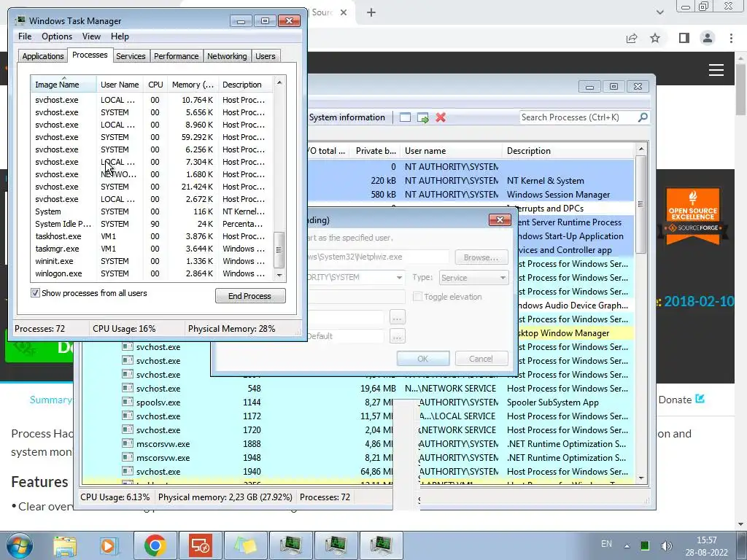
Task: Click OK in the run-as dialog
Action: pyautogui.click(x=423, y=359)
